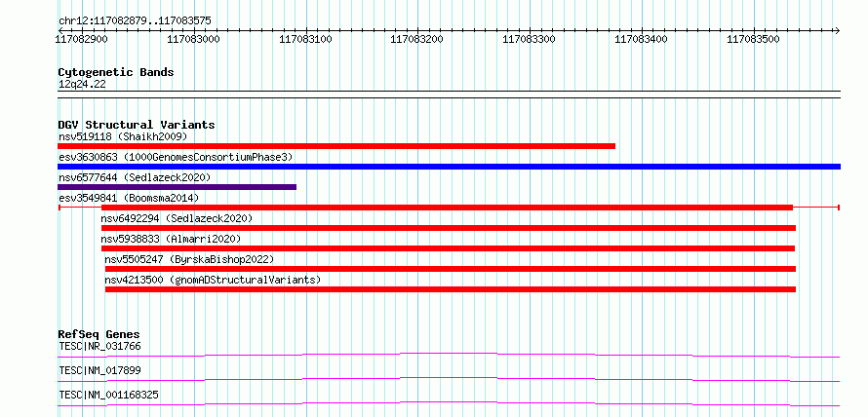The height and width of the screenshot is (417, 868).
Task: Click ruler tick label 117082900
Action: (82, 39)
